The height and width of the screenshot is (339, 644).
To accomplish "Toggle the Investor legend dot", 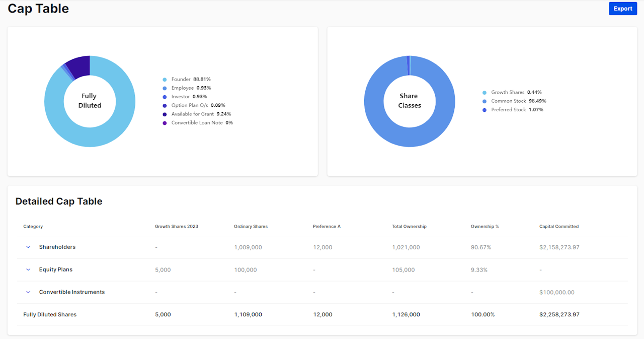I will (165, 97).
